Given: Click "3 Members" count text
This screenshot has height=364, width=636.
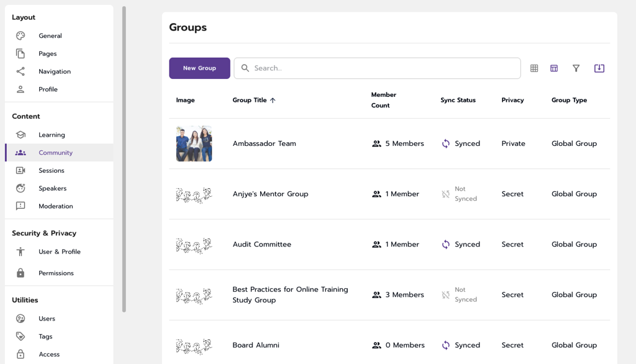Looking at the screenshot, I should [404, 294].
